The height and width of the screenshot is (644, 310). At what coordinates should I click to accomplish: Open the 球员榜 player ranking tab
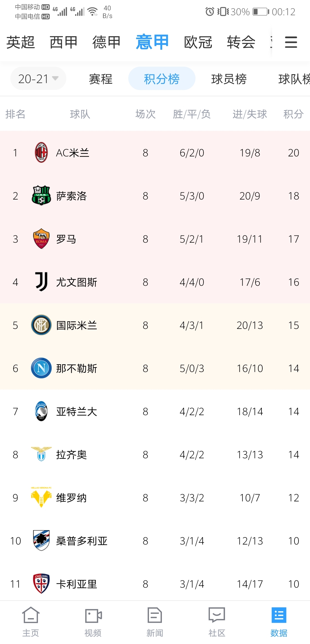229,79
